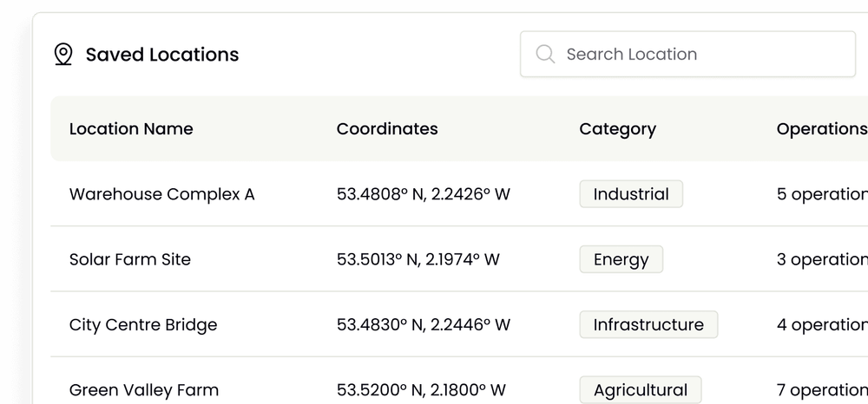Click Warehouse Complex A coordinates

tap(423, 194)
